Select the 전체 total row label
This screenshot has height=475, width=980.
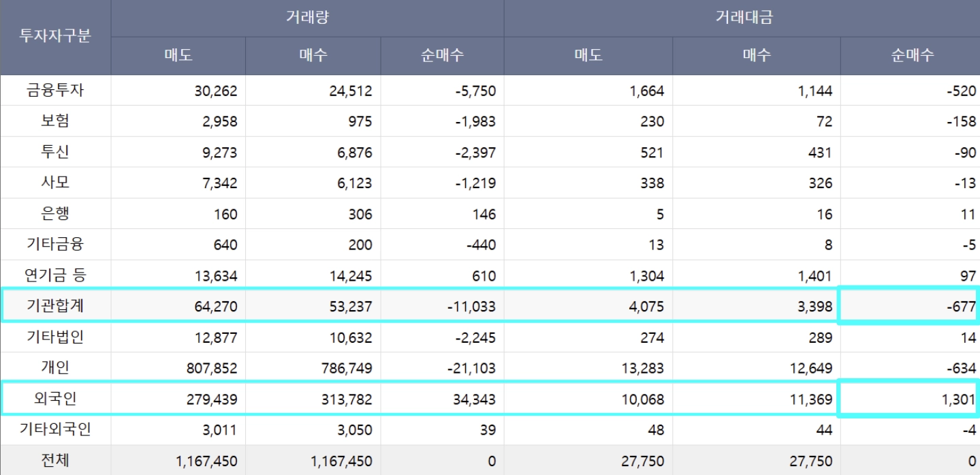pyautogui.click(x=55, y=461)
